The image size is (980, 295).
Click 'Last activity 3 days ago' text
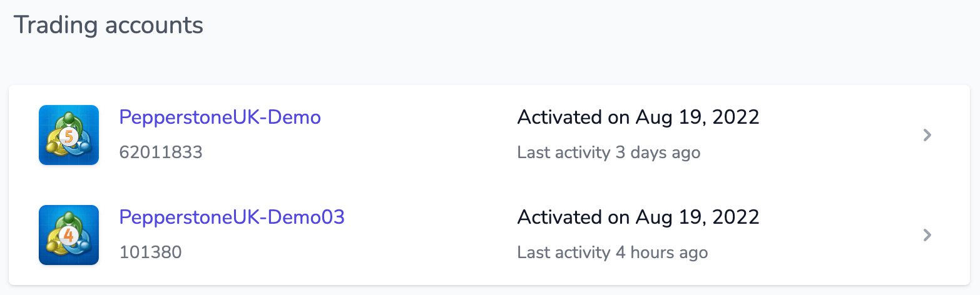[x=609, y=152]
